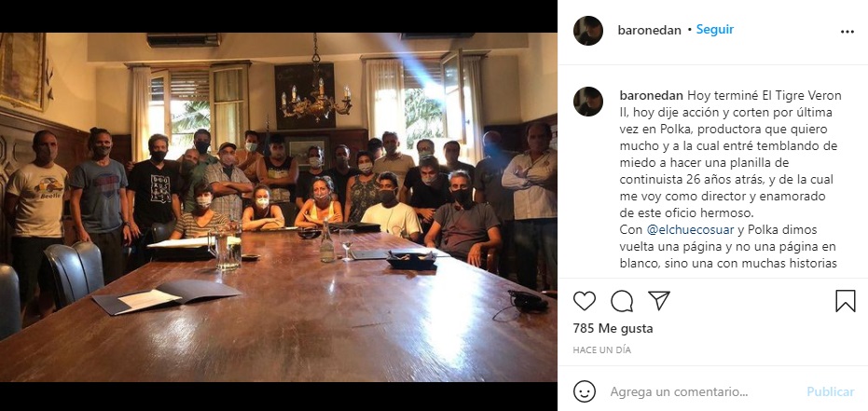The width and height of the screenshot is (868, 411).
Task: Focus the Agrega un comentario field
Action: 703,391
